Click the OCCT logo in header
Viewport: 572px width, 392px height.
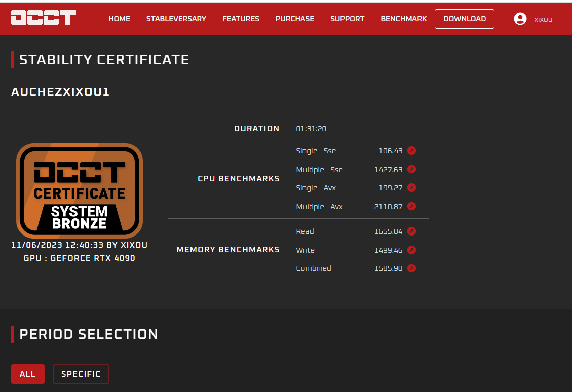coord(44,18)
